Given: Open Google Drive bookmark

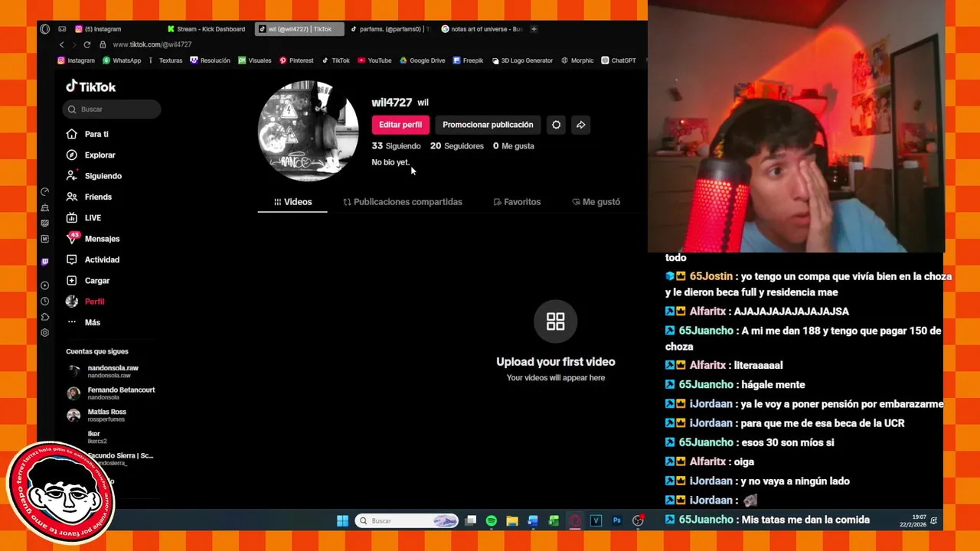Looking at the screenshot, I should (422, 60).
